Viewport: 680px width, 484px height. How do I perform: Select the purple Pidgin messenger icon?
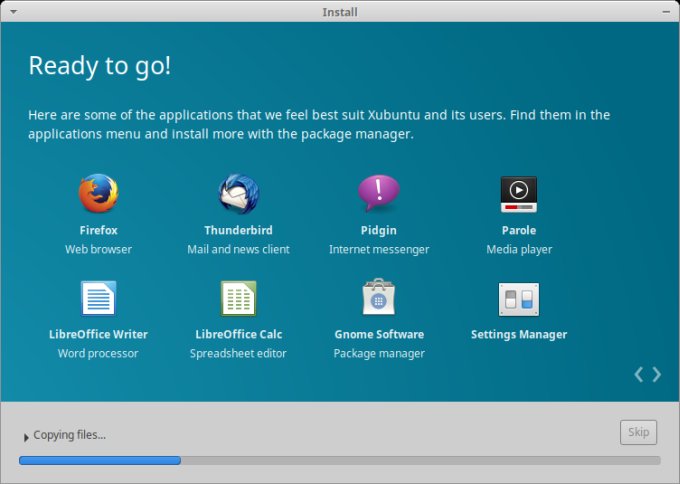pyautogui.click(x=378, y=193)
